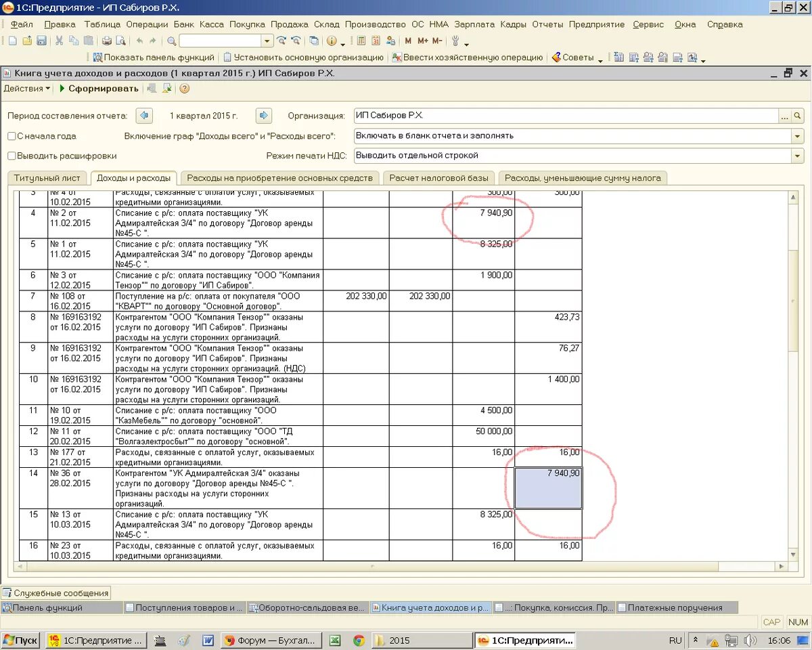
Task: Click the Организация input field
Action: click(566, 116)
